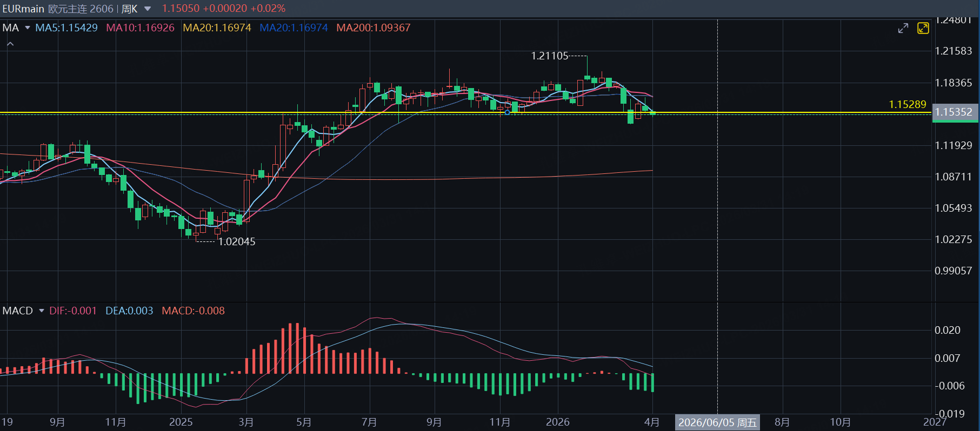Click the EURmain symbol name
980x431 pixels.
[23, 9]
